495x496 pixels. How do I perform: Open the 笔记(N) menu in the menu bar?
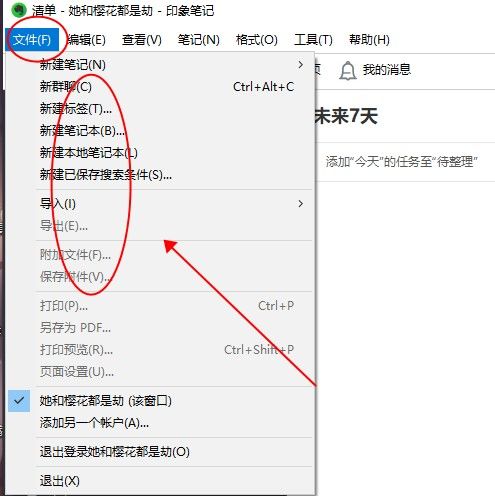click(199, 40)
